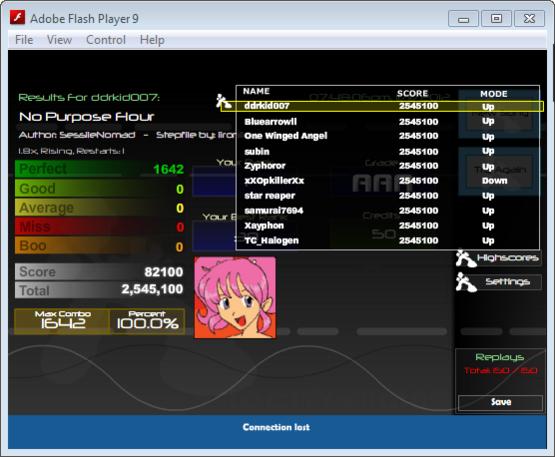Click the pink-haired anime avatar image
Screen dimensions: 555x457
(235, 297)
